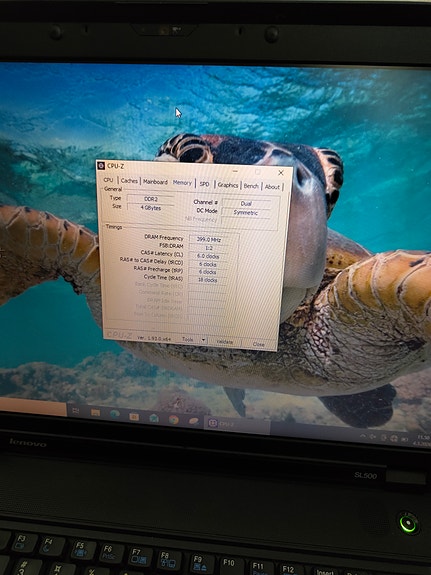This screenshot has height=575, width=431.
Task: Click the 4 GBytes size field
Action: coord(150,208)
